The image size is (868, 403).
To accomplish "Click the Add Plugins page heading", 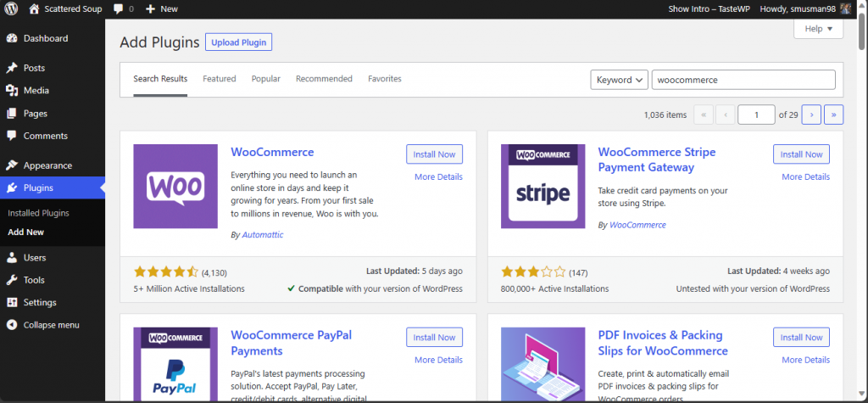I will (159, 42).
